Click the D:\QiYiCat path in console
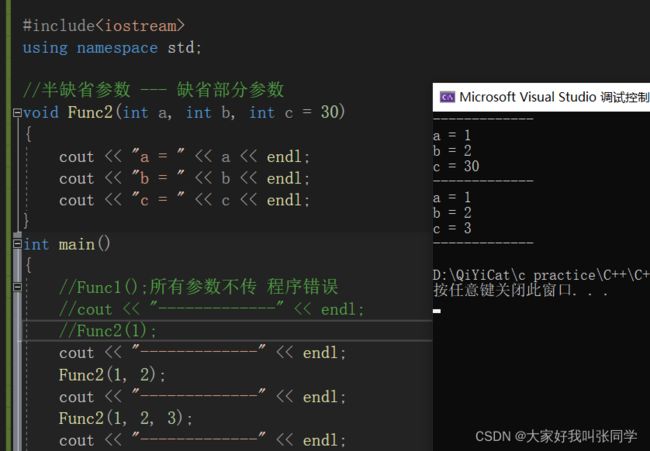 point(541,275)
